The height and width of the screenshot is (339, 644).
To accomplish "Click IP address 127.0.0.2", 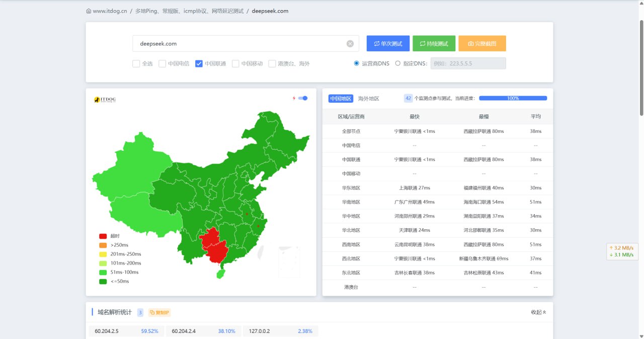I will [x=259, y=331].
